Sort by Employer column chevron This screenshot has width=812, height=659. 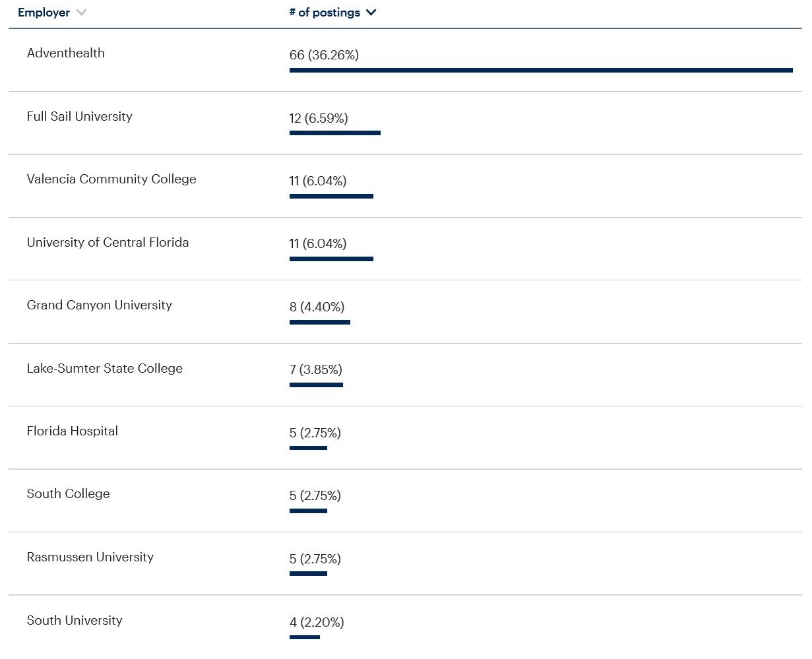[x=81, y=13]
